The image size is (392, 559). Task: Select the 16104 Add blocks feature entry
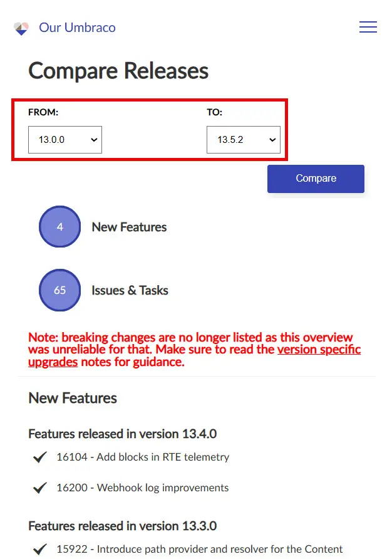[142, 457]
